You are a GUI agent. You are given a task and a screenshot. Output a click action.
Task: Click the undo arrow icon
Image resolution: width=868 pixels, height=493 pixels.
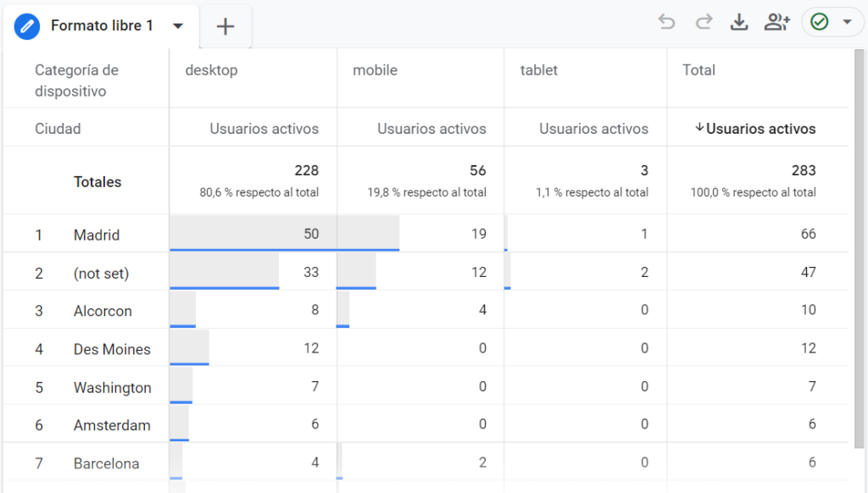click(x=667, y=23)
